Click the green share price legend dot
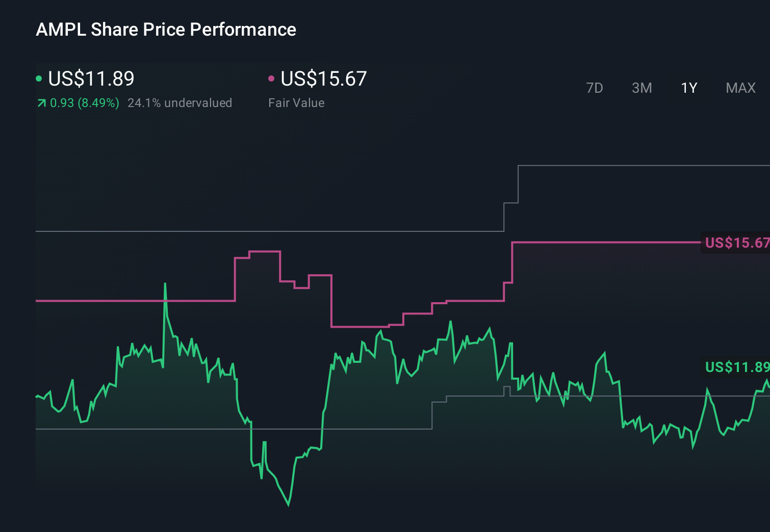Screen dimensions: 770x532 pyautogui.click(x=38, y=78)
